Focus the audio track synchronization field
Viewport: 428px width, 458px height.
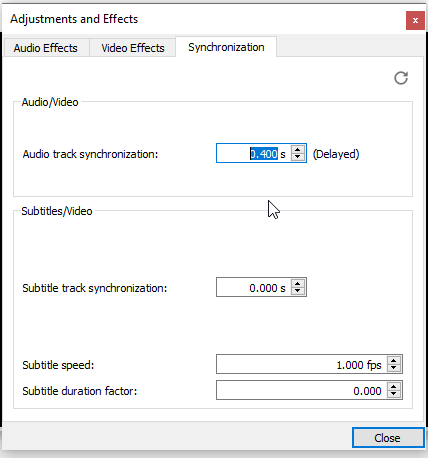tap(254, 153)
